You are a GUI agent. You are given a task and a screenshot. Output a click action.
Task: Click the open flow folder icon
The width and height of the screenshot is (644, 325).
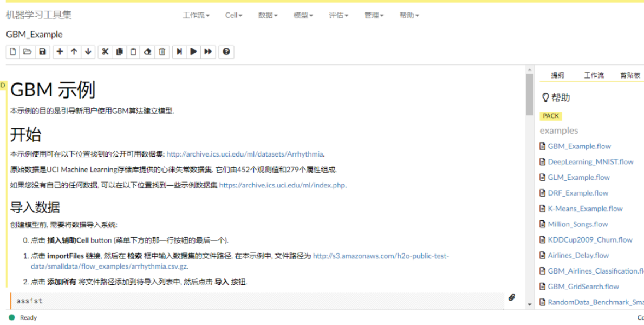27,52
